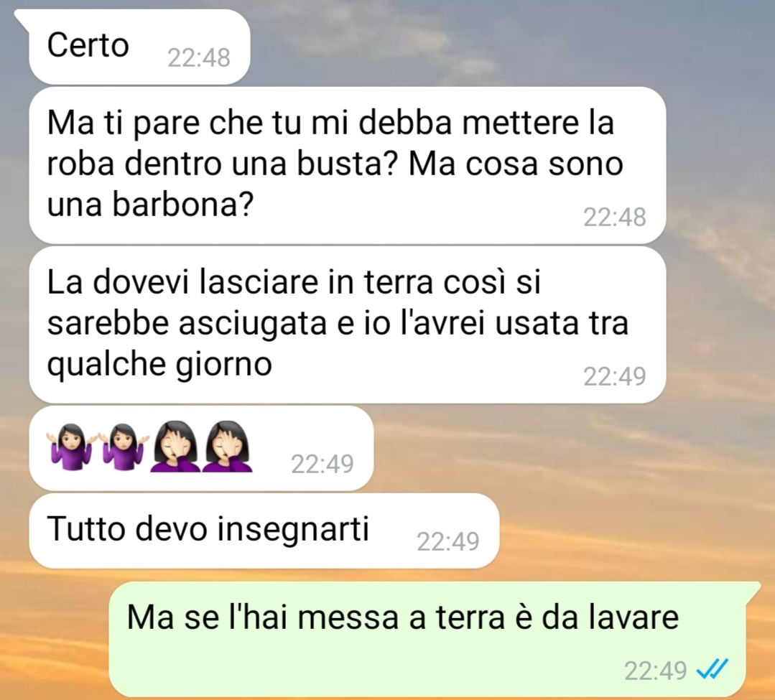Screen dimensions: 775x700
Task: Tap the word "lavare" in the green message
Action: (x=634, y=617)
